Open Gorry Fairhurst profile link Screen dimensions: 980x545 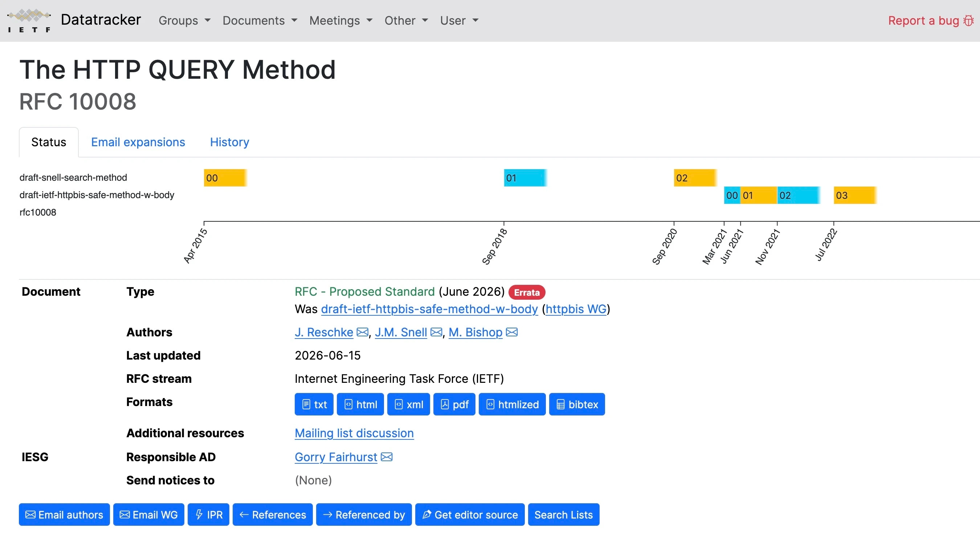point(336,457)
